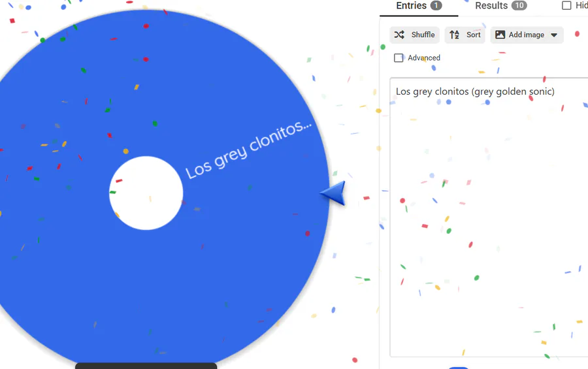Click the picture icon on Add image
This screenshot has height=369, width=588.
[500, 35]
